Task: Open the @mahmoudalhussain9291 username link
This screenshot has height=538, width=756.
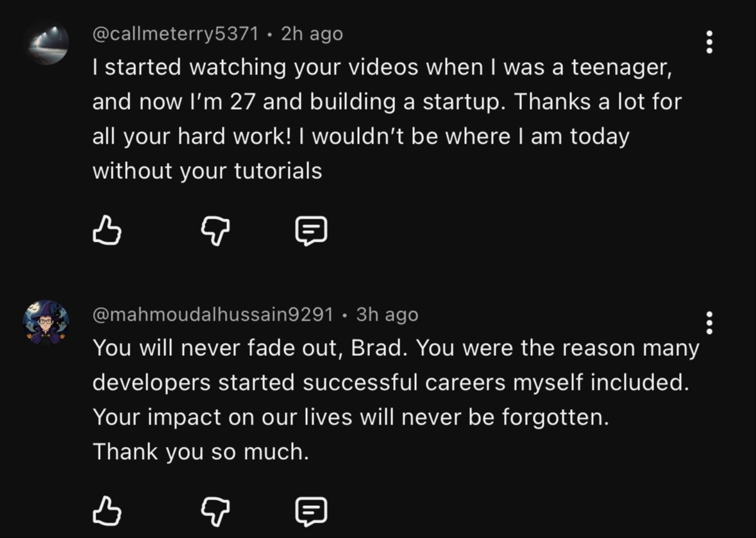Action: tap(213, 314)
